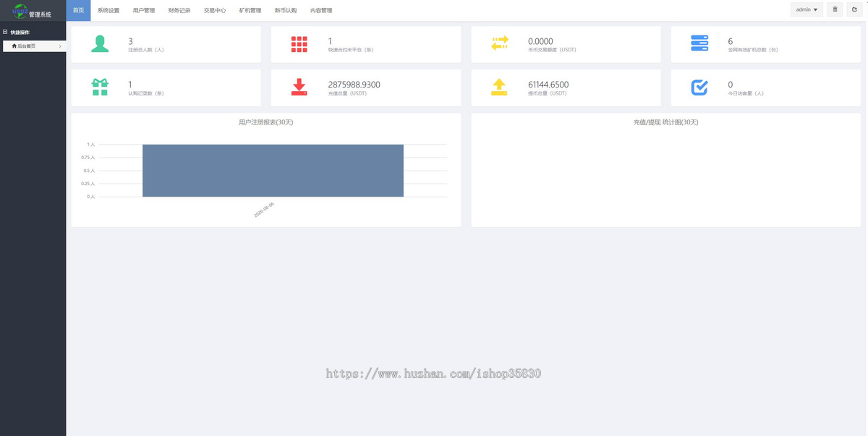Open the 矿机管理 menu

pyautogui.click(x=250, y=10)
